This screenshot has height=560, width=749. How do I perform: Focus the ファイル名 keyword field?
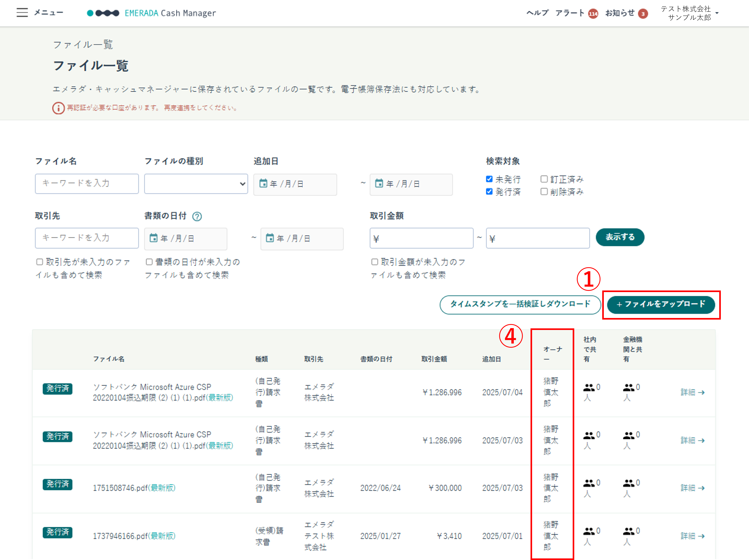(x=87, y=184)
